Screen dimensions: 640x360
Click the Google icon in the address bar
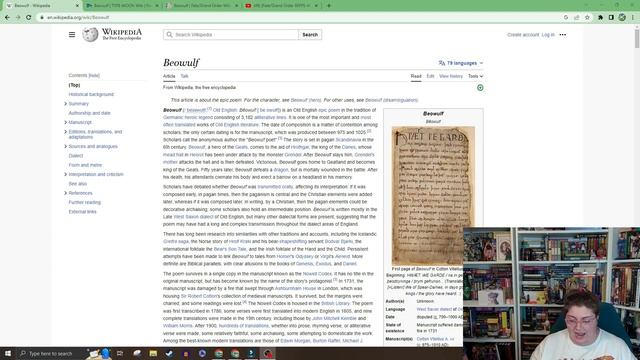coord(566,18)
